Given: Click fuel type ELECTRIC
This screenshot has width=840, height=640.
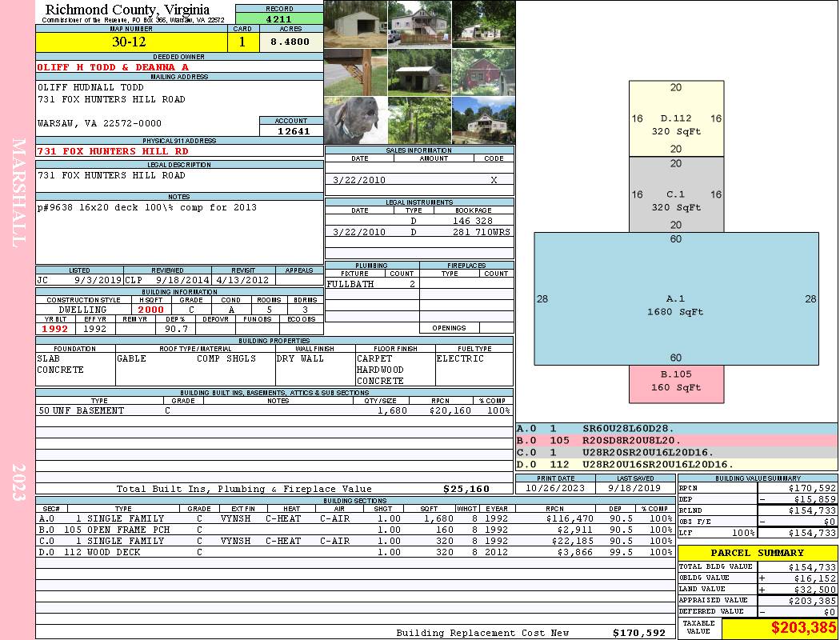Looking at the screenshot, I should (460, 358).
